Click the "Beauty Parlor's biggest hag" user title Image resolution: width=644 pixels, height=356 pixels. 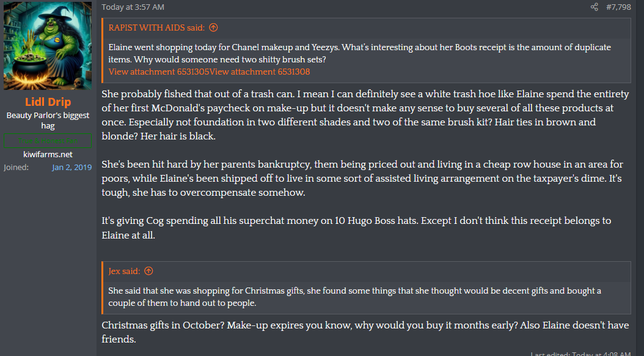(x=48, y=120)
